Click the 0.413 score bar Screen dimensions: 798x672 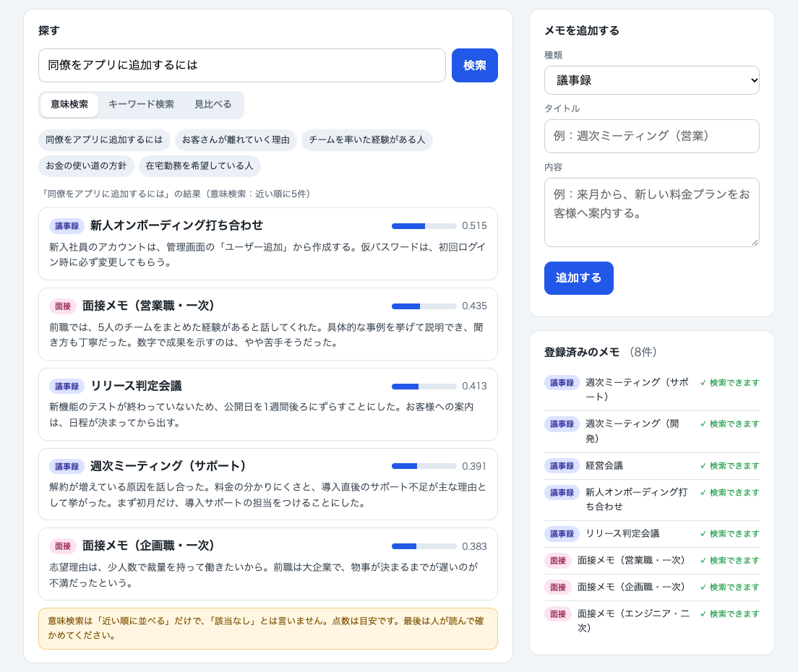(424, 387)
